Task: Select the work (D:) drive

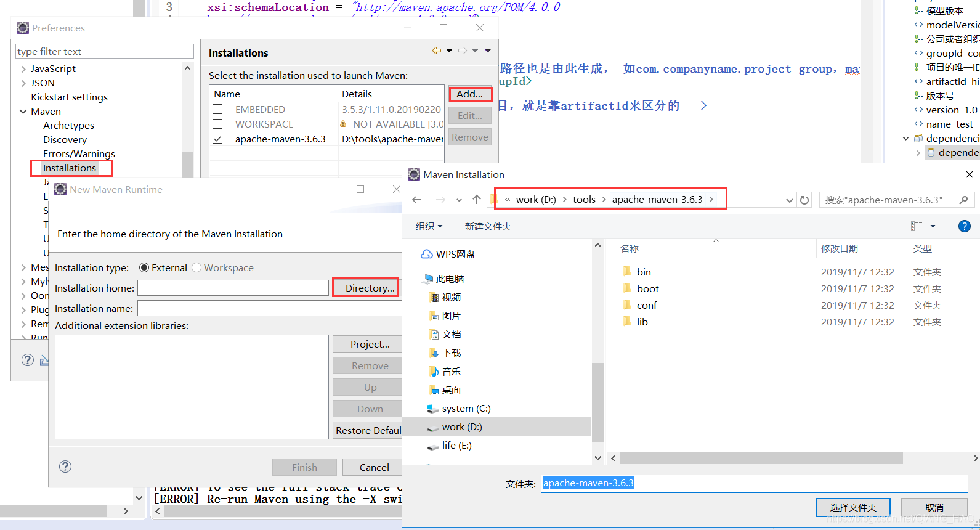Action: coord(455,426)
